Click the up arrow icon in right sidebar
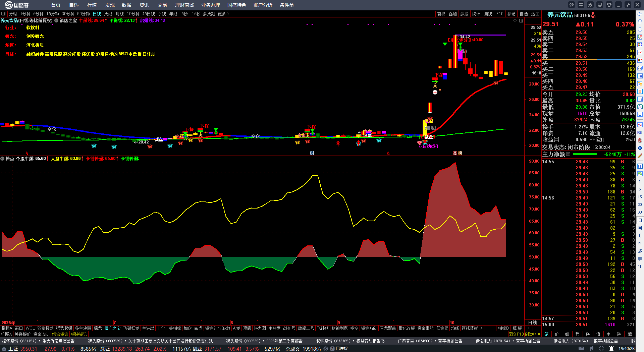Image resolution: width=644 pixels, height=352 pixels. click(640, 22)
